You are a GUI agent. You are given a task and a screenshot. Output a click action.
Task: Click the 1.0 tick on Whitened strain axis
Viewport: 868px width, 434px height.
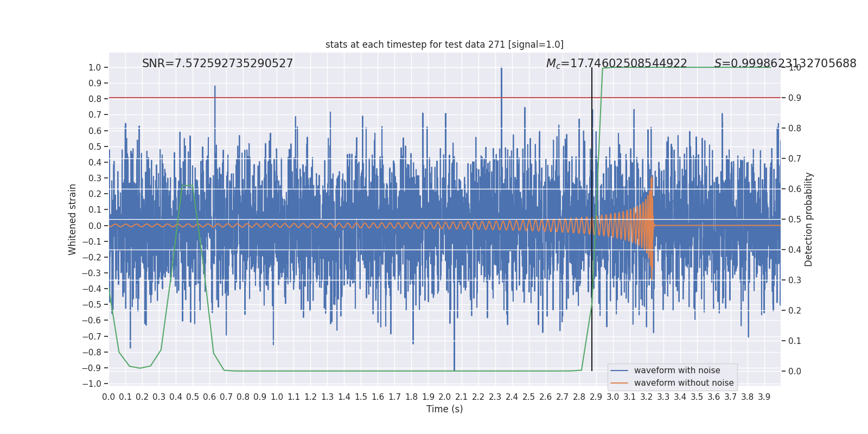[x=94, y=68]
